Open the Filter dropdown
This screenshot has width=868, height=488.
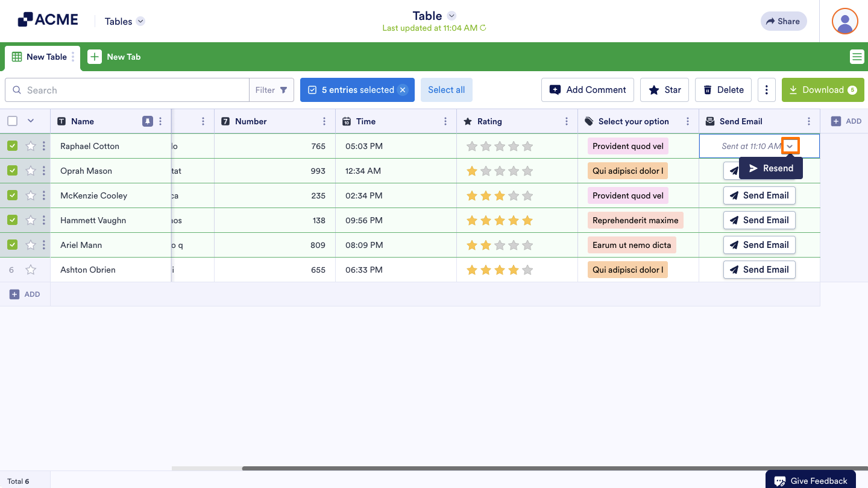tap(271, 90)
